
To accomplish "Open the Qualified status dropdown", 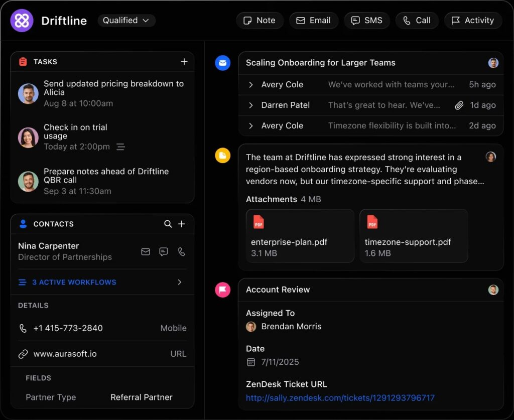I will coord(126,20).
